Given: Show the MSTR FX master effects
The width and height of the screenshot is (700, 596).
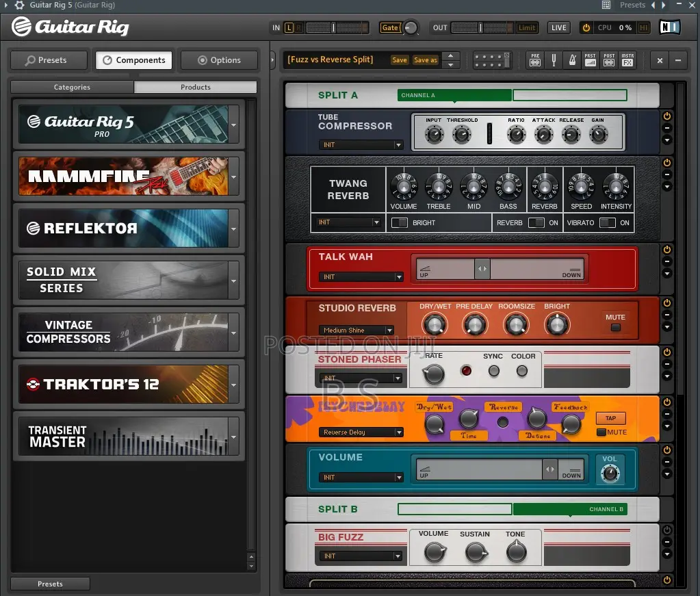Looking at the screenshot, I should click(x=627, y=60).
